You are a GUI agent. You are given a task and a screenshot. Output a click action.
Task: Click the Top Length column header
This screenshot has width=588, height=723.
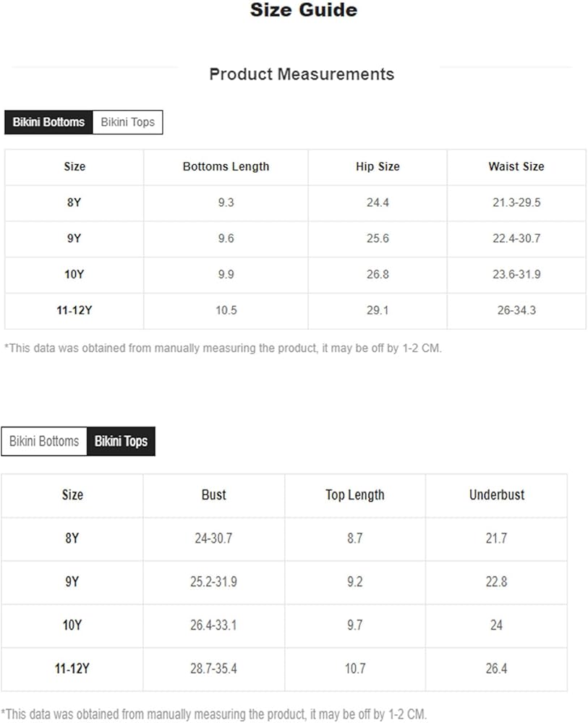tap(355, 495)
